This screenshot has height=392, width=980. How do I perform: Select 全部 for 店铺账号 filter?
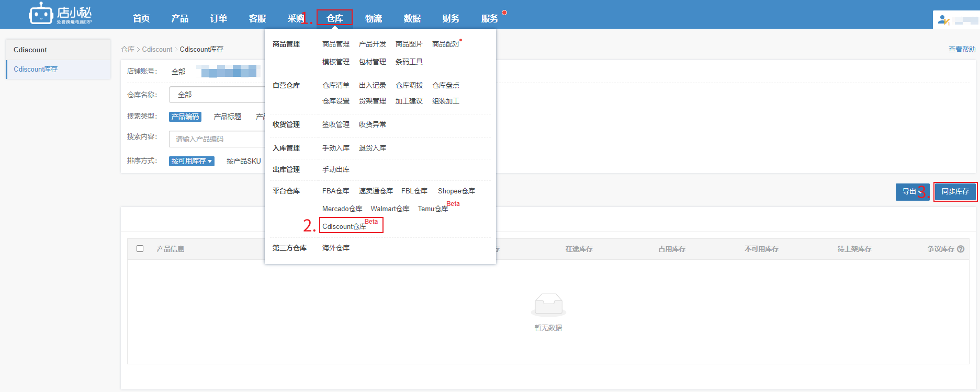click(178, 71)
